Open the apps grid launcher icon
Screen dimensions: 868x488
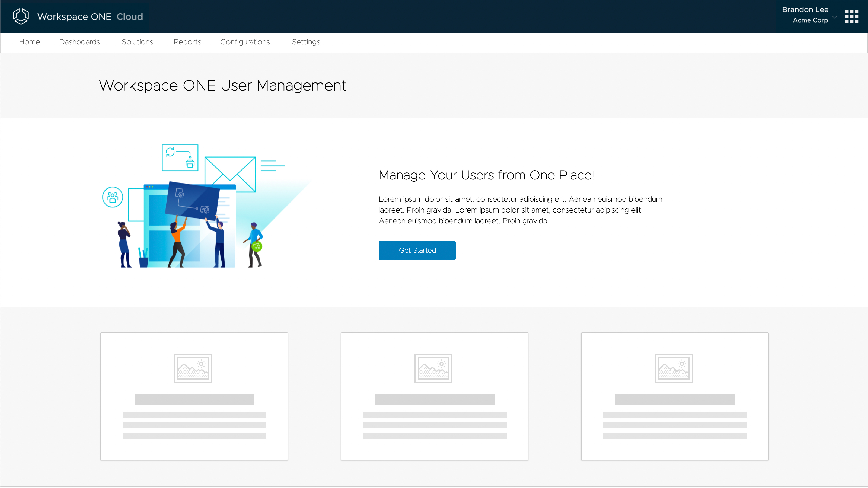tap(851, 16)
